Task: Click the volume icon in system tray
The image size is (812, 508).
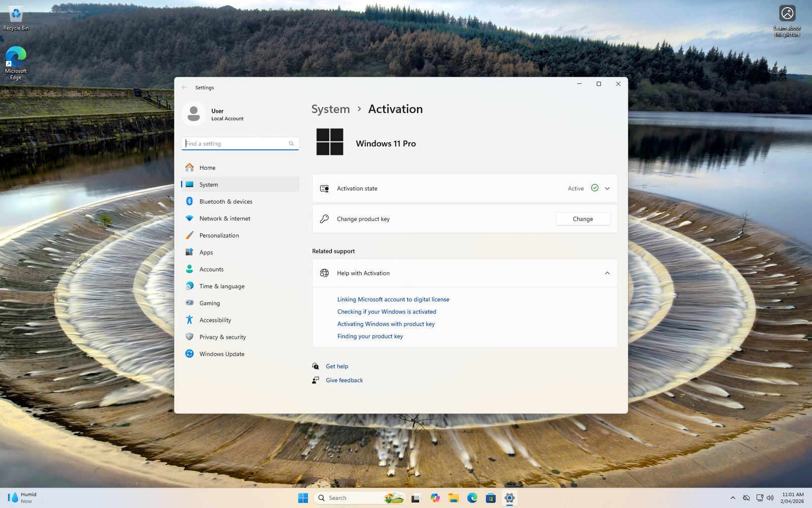Action: click(770, 498)
